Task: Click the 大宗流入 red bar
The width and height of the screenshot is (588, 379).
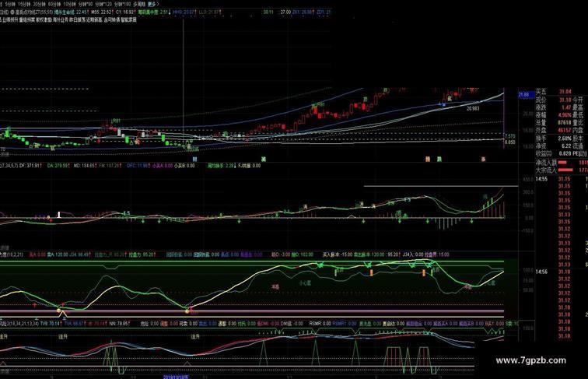Action: [565, 170]
